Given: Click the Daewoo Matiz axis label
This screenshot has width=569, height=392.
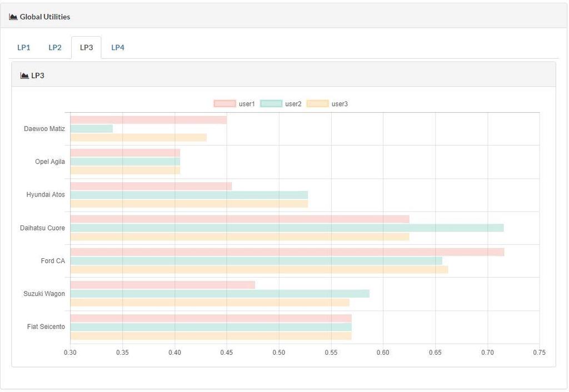Looking at the screenshot, I should pyautogui.click(x=44, y=129).
